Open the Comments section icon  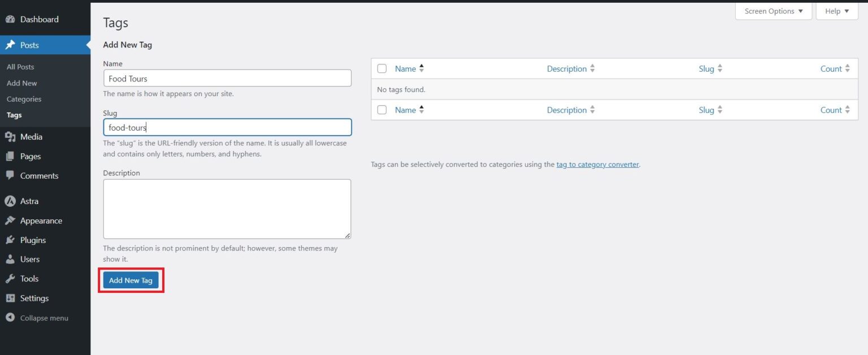[11, 176]
